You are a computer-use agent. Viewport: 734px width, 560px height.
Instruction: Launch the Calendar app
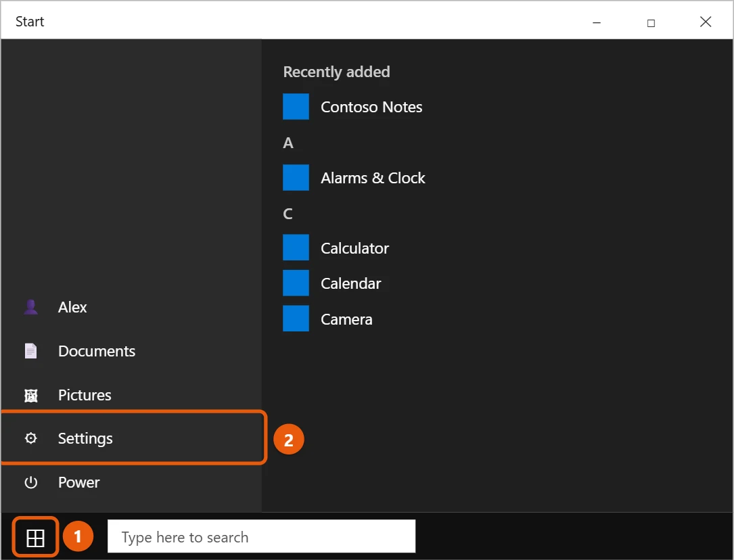click(x=332, y=283)
